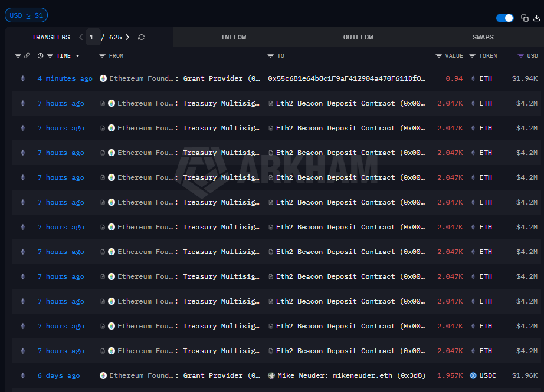Open Mike Neuder mikeneuder.eth address link
Screen dimensions: 544x392
(351, 375)
